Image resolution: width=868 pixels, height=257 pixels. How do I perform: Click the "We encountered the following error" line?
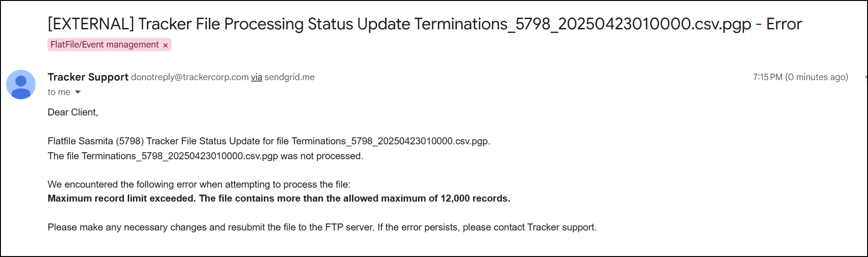(199, 184)
